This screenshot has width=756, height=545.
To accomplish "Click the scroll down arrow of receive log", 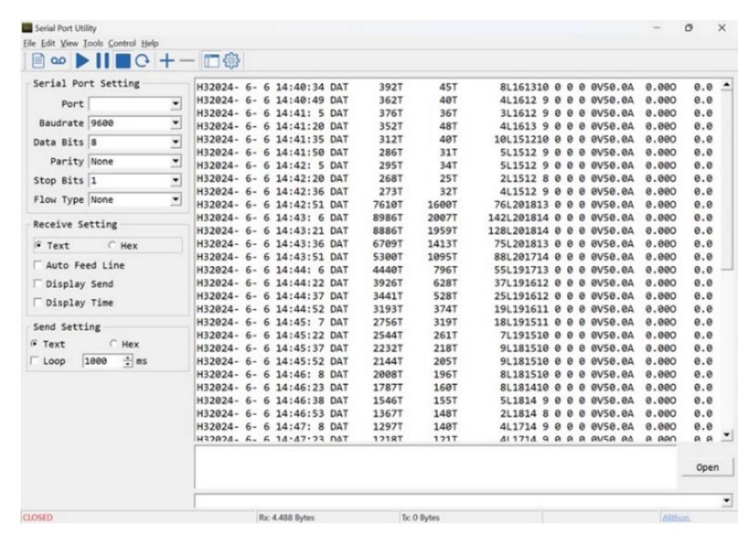I will click(x=727, y=435).
